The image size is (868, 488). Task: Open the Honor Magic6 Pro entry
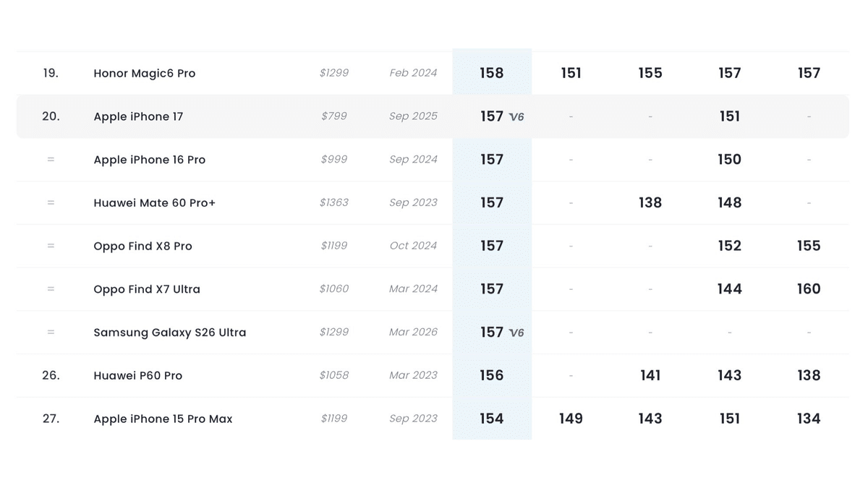click(x=145, y=73)
